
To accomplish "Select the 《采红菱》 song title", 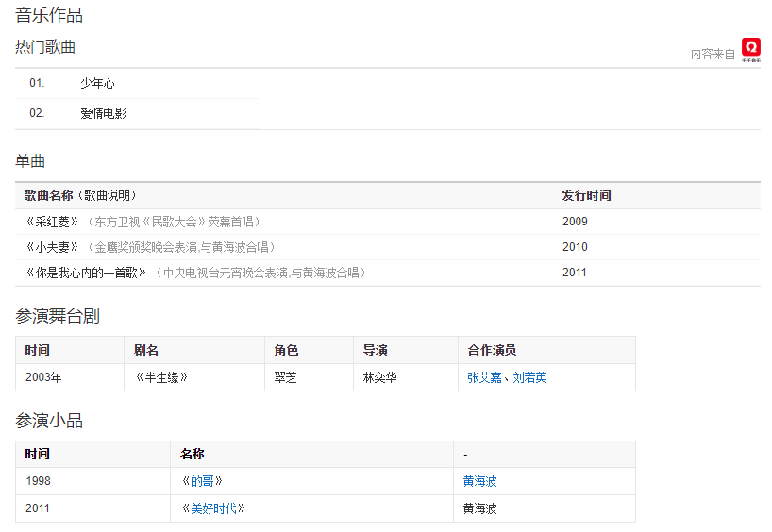I will tap(53, 222).
